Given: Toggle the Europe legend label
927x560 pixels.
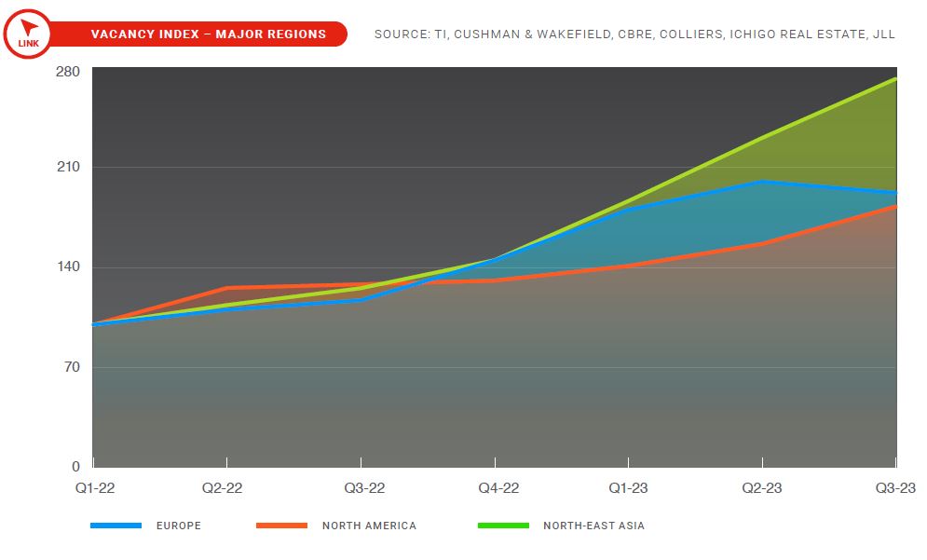Looking at the screenshot, I should point(178,526).
